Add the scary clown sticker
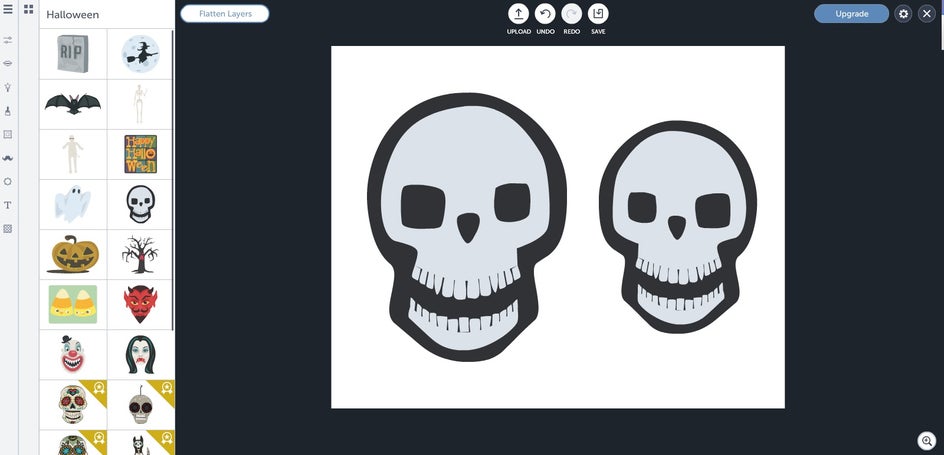The height and width of the screenshot is (455, 944). (73, 354)
